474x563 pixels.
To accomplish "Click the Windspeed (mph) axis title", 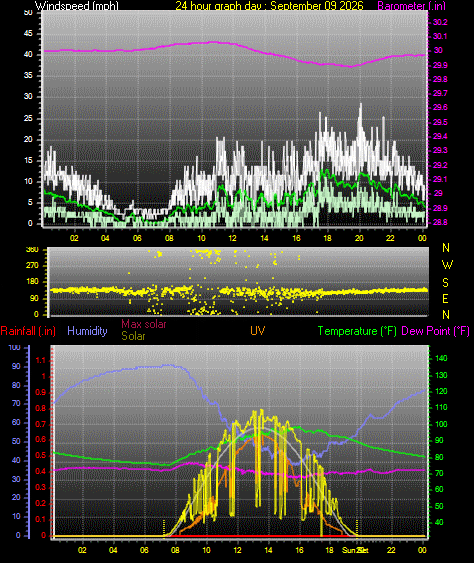I will pos(76,5).
